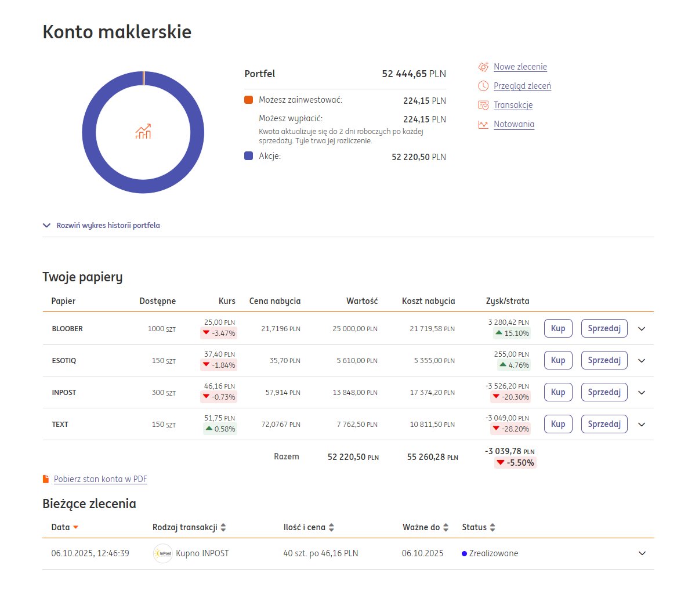Click the chart icon beside Notowania
The image size is (688, 616).
click(x=483, y=125)
